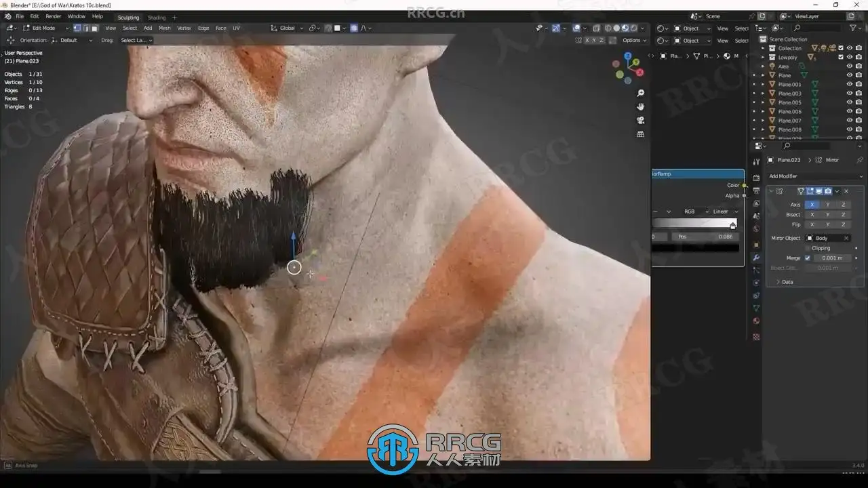Viewport: 868px width, 488px height.
Task: Open the Vertex menu
Action: pos(184,28)
